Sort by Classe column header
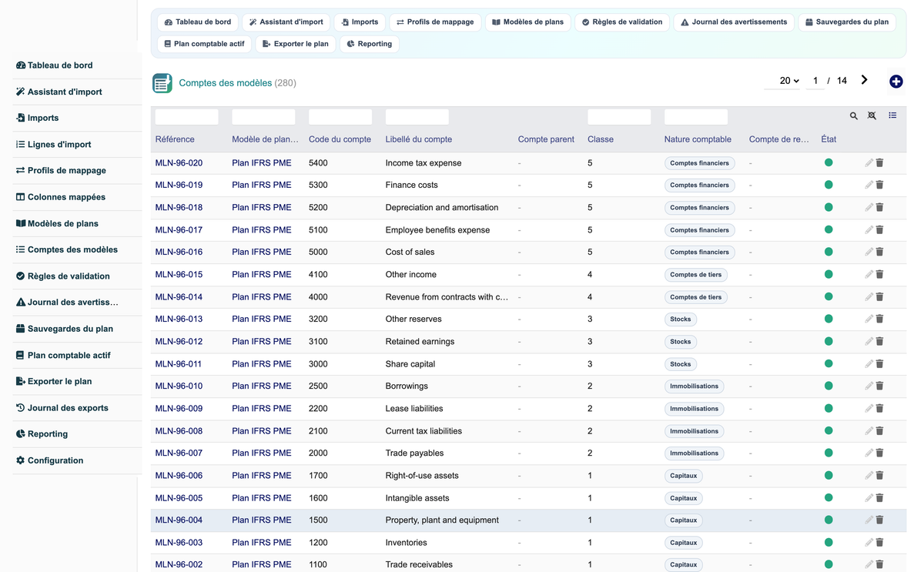The height and width of the screenshot is (572, 924). click(x=601, y=139)
